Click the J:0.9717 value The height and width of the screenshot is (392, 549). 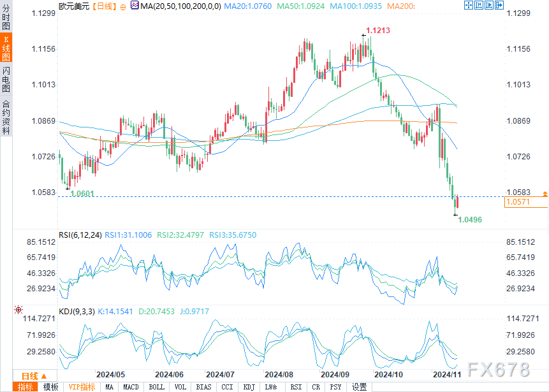tap(194, 312)
